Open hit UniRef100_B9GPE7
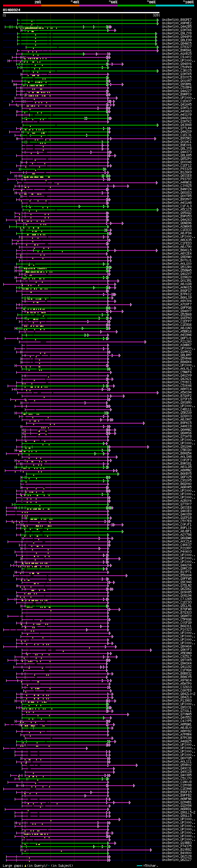Screen dimensions: 197x868 coord(177,20)
